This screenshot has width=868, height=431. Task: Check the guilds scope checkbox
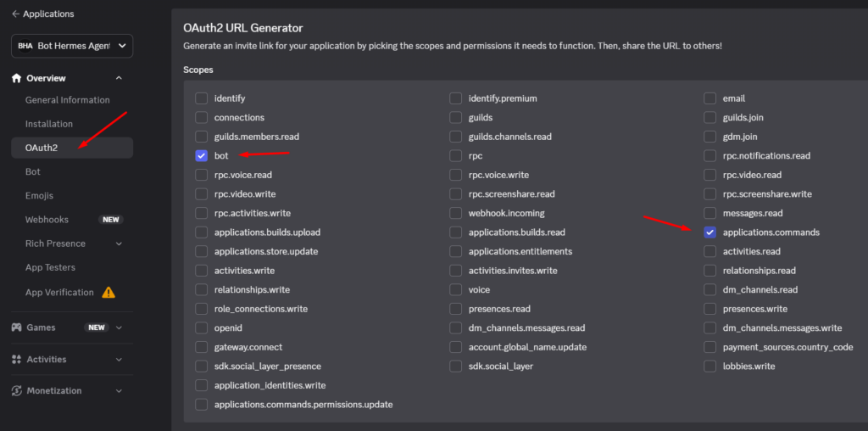[455, 118]
